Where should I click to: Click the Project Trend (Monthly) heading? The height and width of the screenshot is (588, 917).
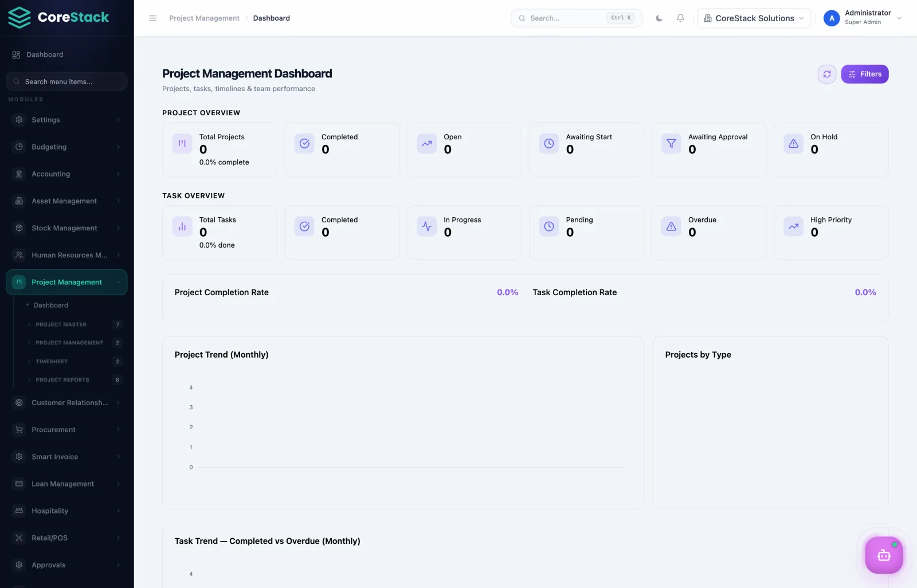click(x=221, y=355)
